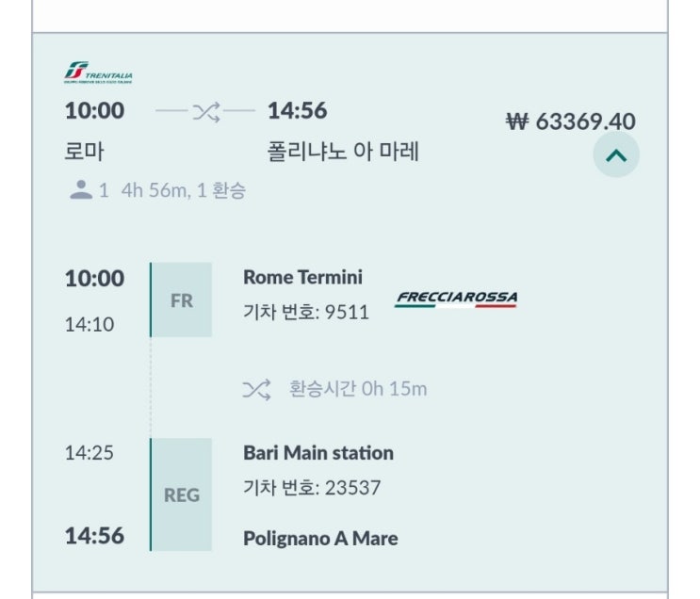Click the ₩ 63369.40 price
Image resolution: width=700 pixels, height=599 pixels.
tap(571, 121)
